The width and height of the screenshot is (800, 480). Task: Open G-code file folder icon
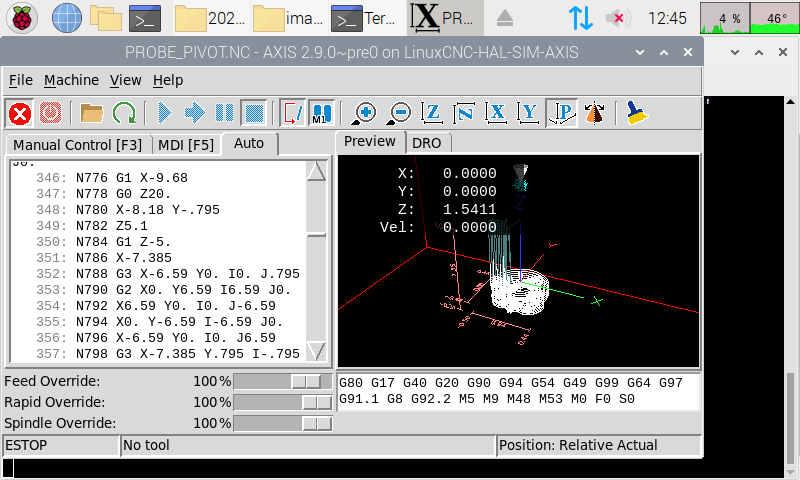(x=92, y=113)
